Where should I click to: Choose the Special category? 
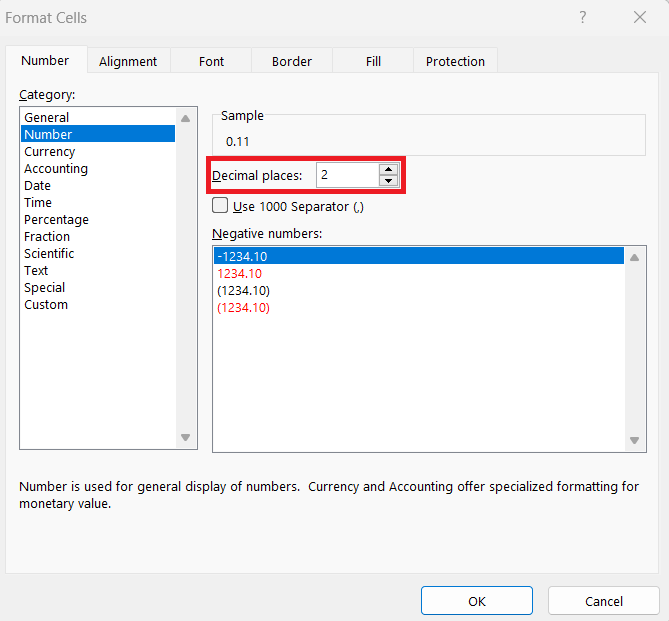pyautogui.click(x=98, y=288)
